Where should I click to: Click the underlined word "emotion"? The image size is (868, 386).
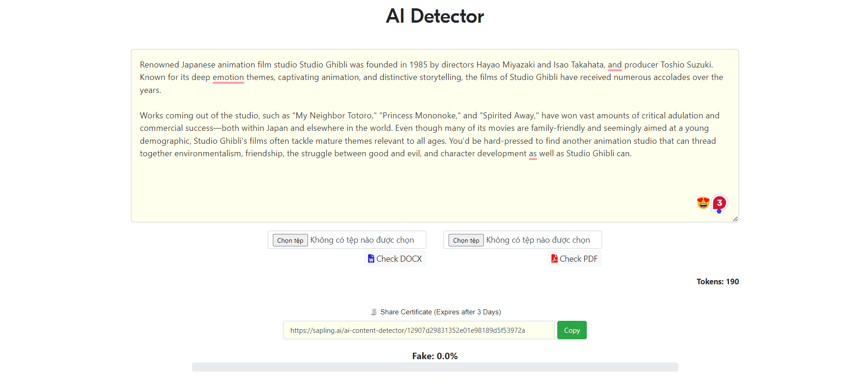[x=228, y=77]
